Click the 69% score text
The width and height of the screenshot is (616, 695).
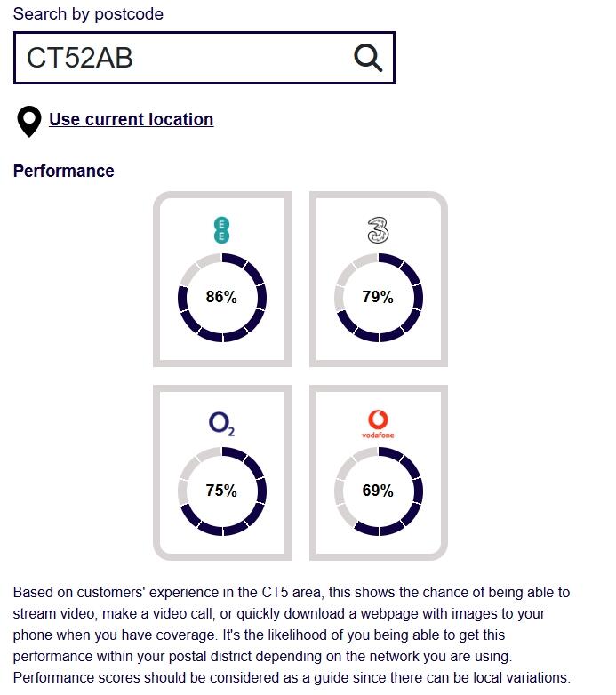click(378, 491)
